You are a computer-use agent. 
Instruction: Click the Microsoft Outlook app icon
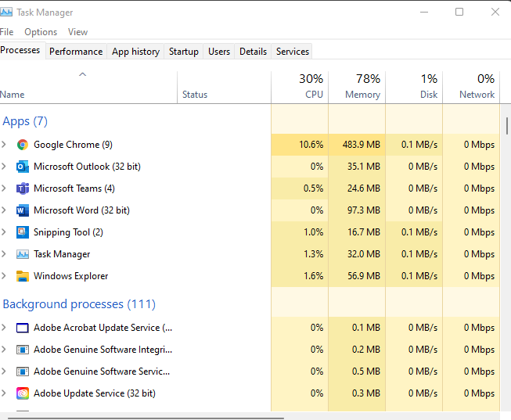point(22,167)
